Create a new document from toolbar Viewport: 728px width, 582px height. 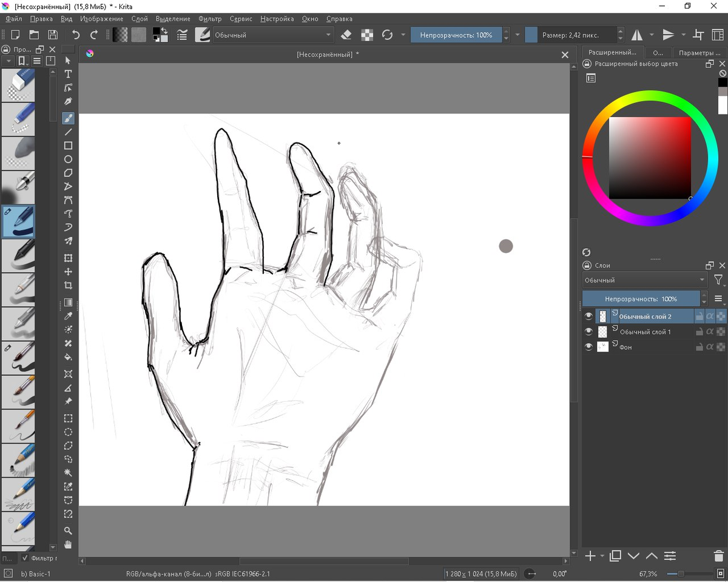[15, 35]
